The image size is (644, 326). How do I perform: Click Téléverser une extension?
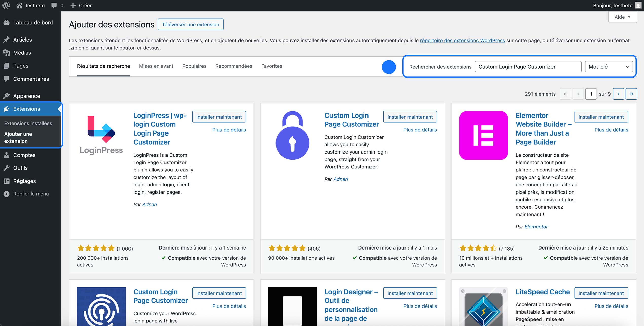coord(191,24)
